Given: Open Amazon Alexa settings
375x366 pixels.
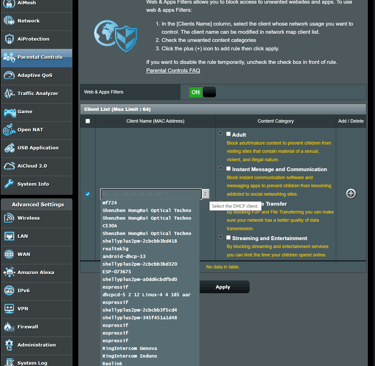Looking at the screenshot, I should 36,272.
